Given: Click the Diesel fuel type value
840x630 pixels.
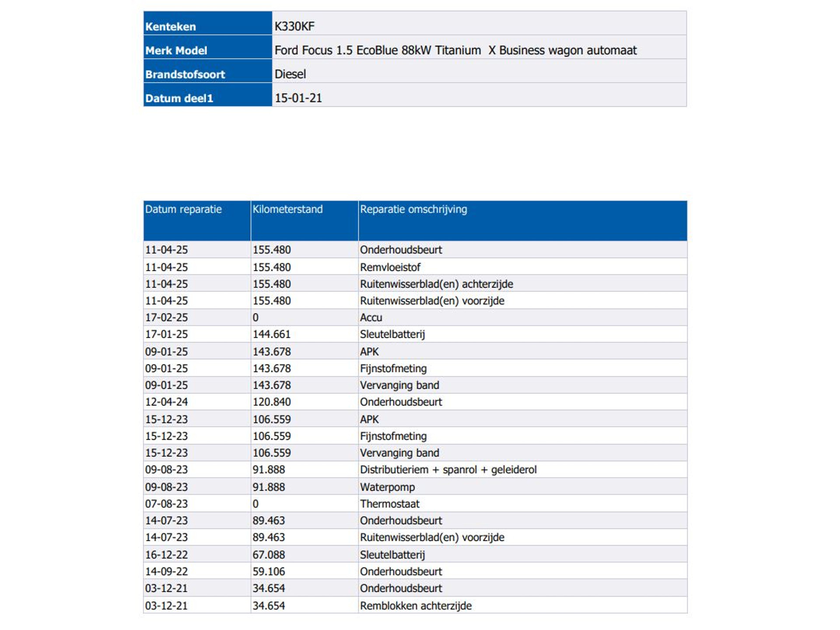Looking at the screenshot, I should pos(290,74).
